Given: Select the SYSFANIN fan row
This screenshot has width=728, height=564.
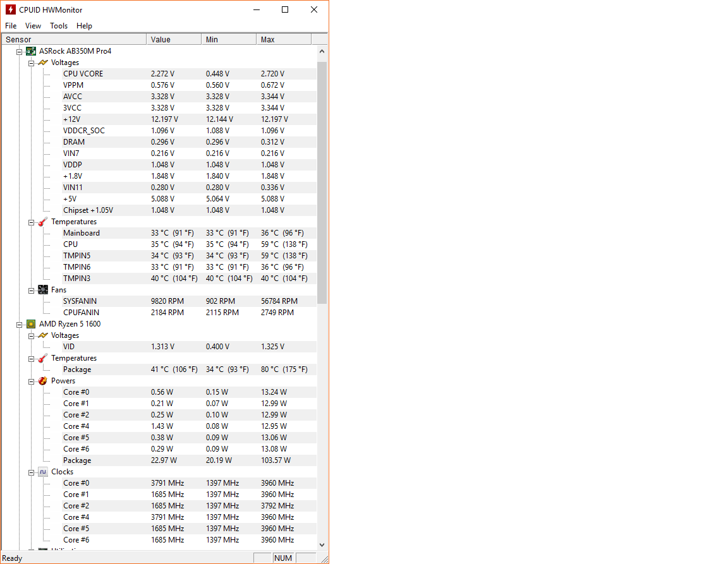Looking at the screenshot, I should (x=80, y=301).
